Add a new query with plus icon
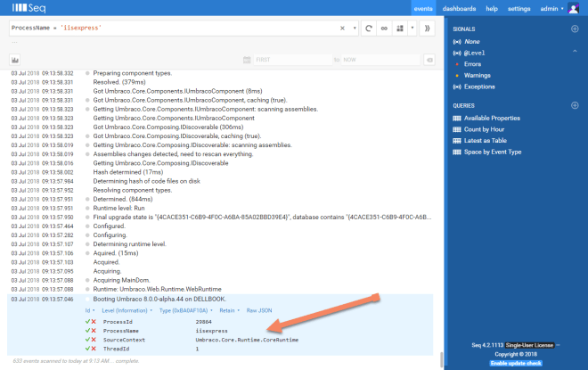 coord(575,105)
